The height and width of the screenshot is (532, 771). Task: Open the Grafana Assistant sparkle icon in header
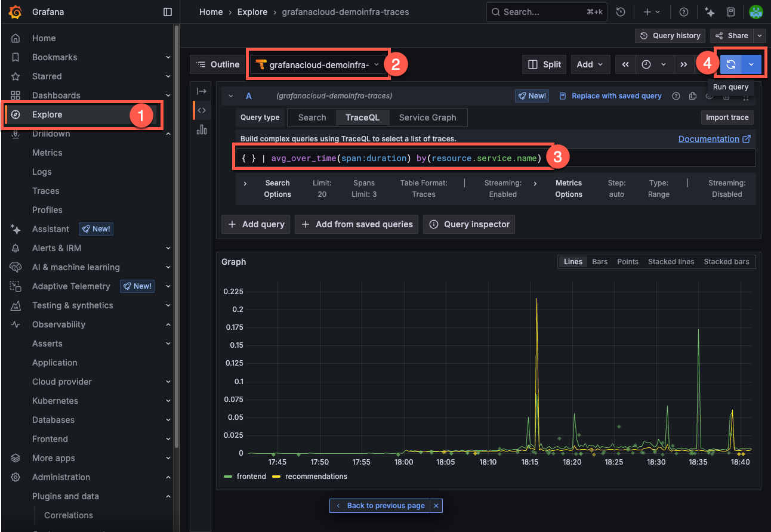(x=710, y=12)
